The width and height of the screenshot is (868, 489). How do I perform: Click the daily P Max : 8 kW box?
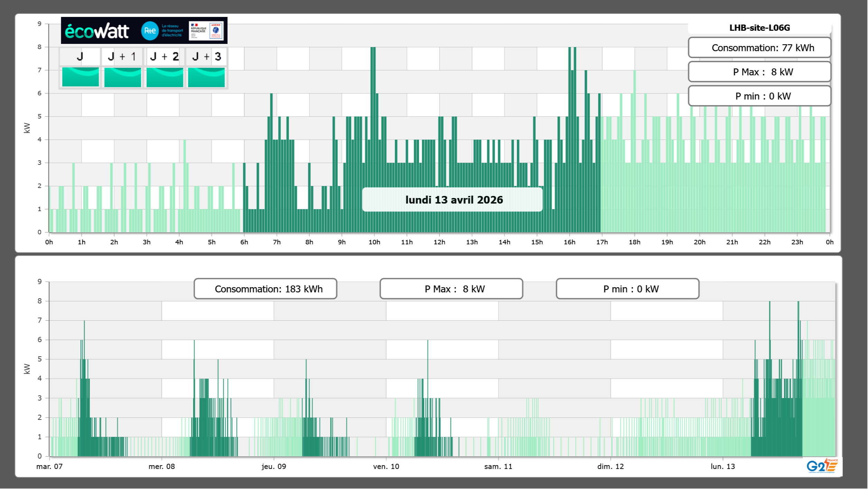coord(759,72)
